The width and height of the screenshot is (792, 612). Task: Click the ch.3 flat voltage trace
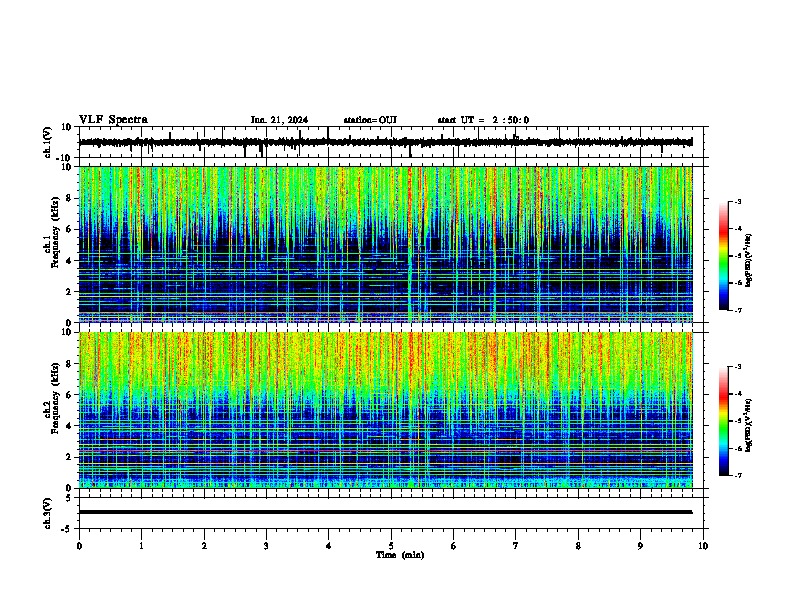pyautogui.click(x=386, y=512)
